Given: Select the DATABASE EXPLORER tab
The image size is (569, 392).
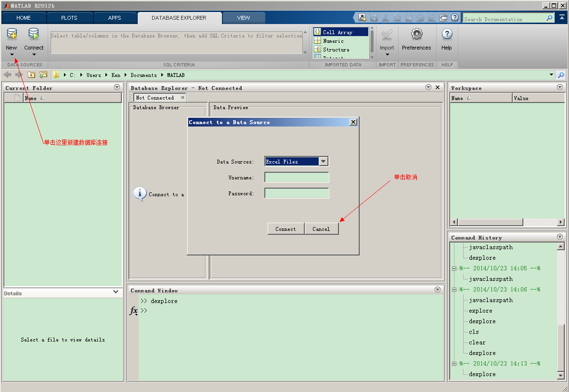Looking at the screenshot, I should [x=179, y=18].
